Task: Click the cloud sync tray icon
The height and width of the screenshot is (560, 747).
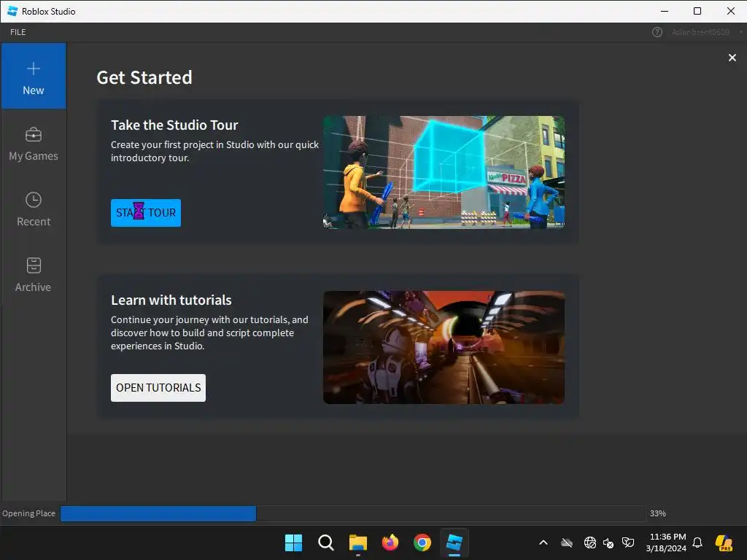Action: (566, 542)
